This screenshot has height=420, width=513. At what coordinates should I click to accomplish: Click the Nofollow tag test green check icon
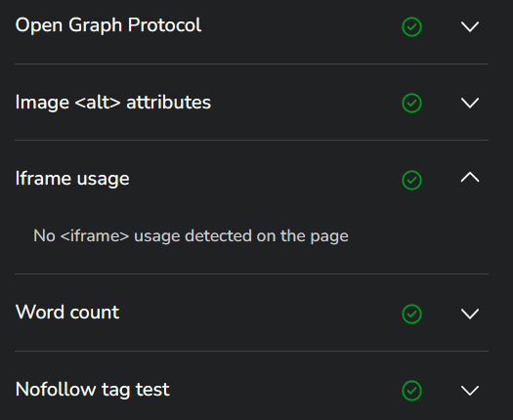tap(411, 391)
